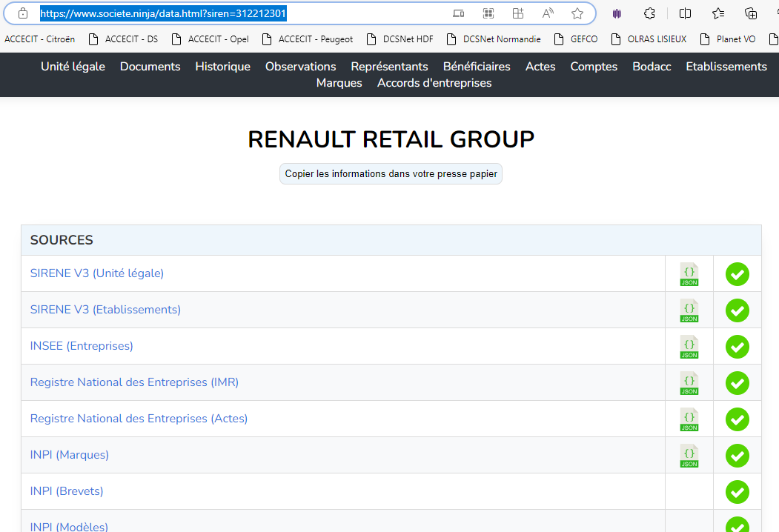Image resolution: width=779 pixels, height=532 pixels.
Task: Open Comptes nav item
Action: click(594, 67)
